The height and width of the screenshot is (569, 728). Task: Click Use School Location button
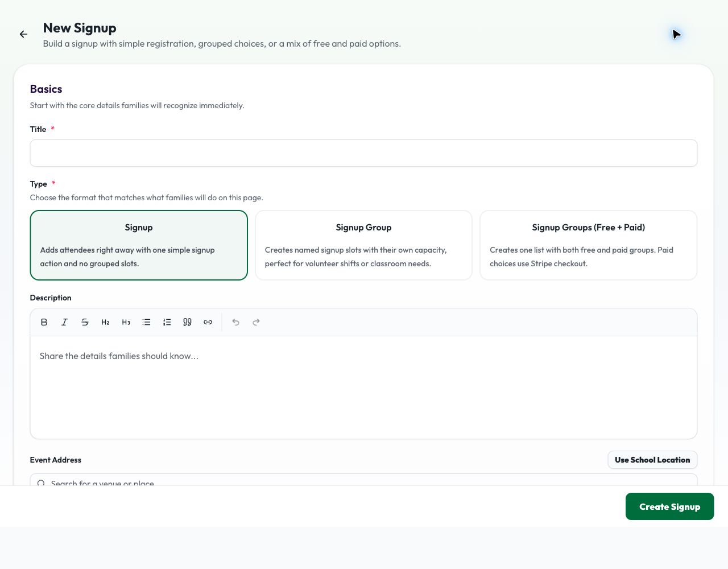point(652,460)
